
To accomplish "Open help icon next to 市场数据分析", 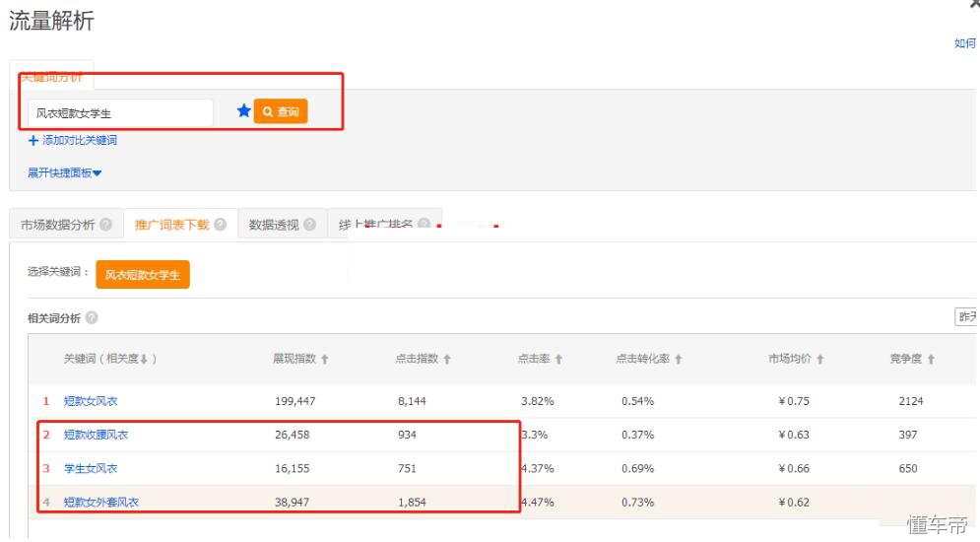I will point(105,224).
